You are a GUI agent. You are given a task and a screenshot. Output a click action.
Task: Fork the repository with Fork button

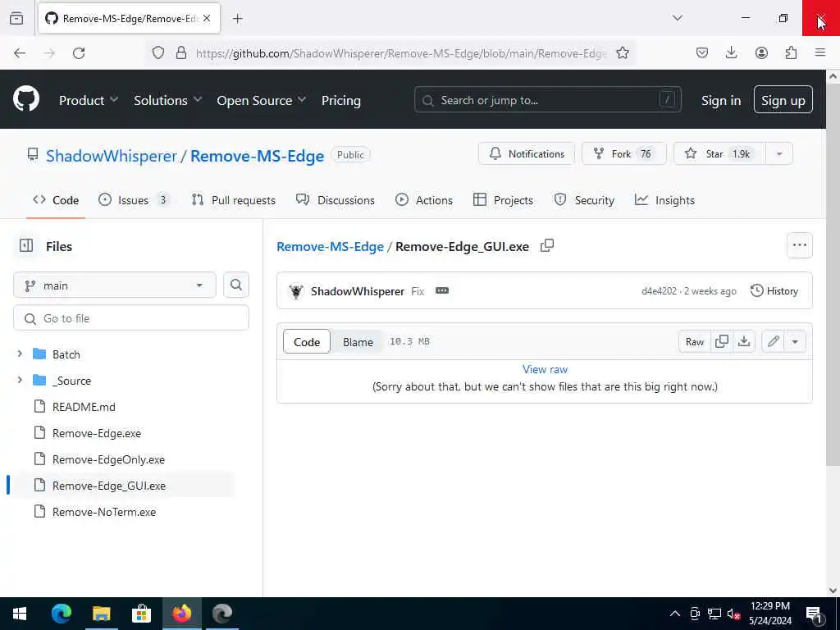(x=623, y=153)
